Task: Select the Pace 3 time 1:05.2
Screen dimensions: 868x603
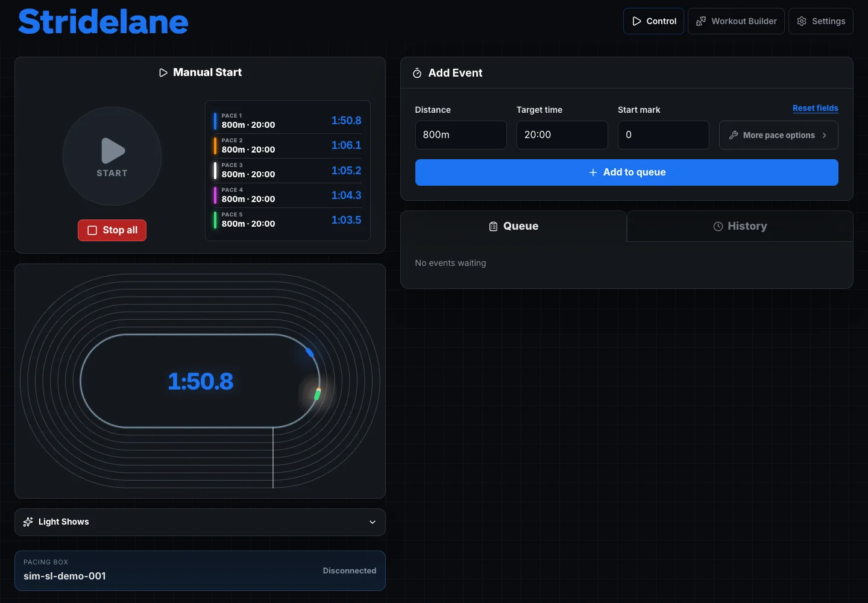Action: click(347, 171)
